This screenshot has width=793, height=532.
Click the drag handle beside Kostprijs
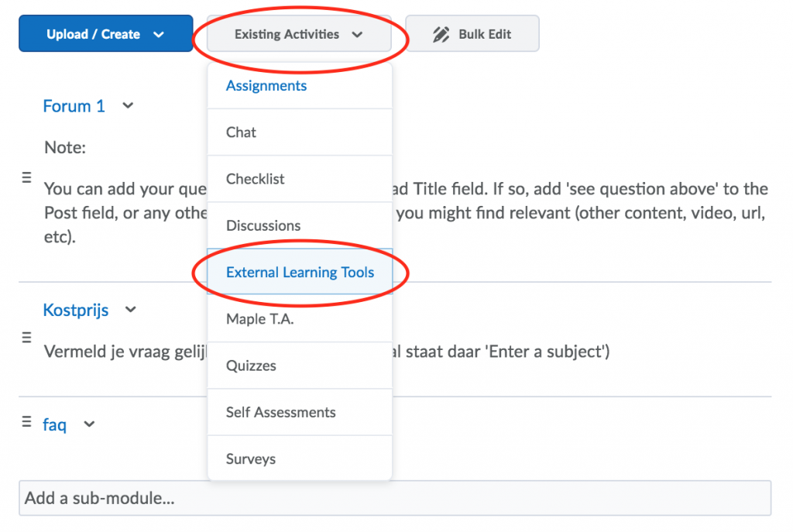(26, 337)
